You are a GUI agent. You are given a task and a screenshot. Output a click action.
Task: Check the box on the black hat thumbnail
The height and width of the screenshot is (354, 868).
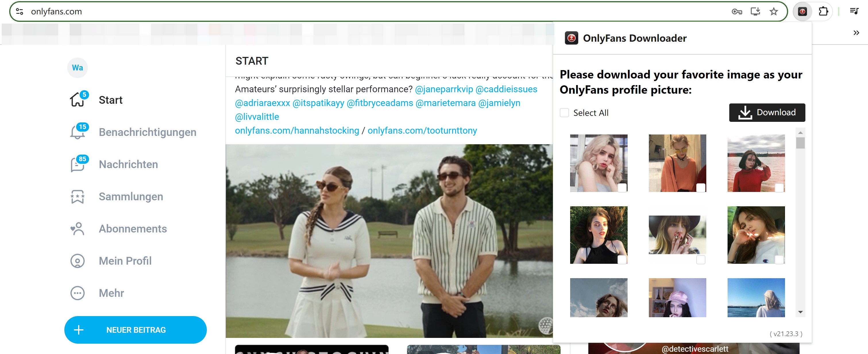pos(701,259)
